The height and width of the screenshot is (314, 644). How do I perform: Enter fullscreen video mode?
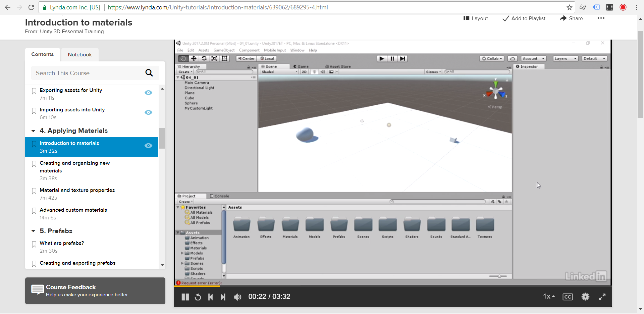pos(602,297)
